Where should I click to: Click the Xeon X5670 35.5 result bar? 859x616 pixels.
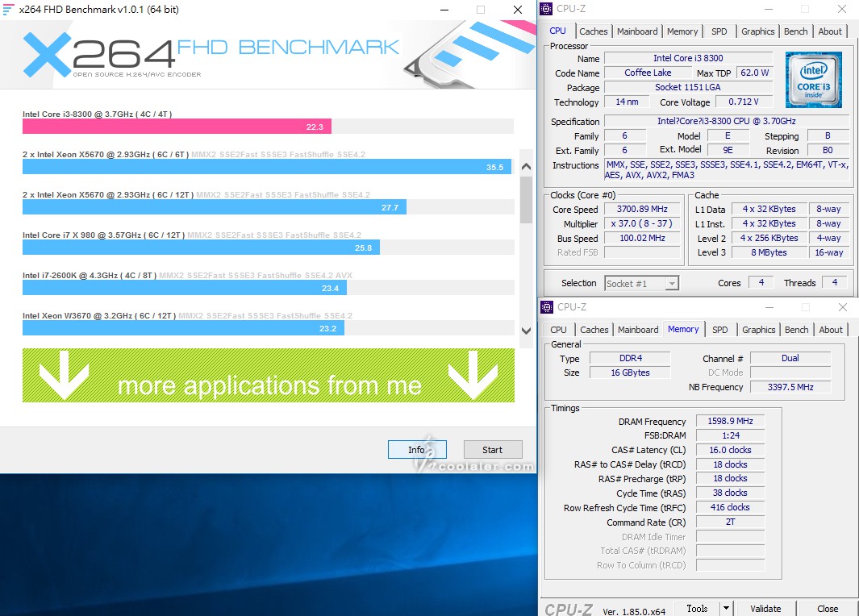267,166
